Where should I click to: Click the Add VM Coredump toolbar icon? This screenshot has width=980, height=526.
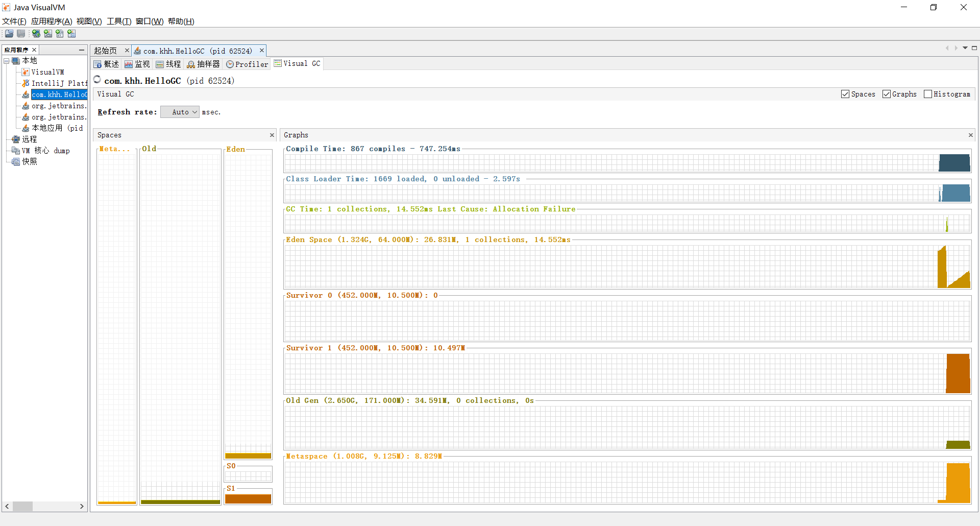click(x=60, y=34)
